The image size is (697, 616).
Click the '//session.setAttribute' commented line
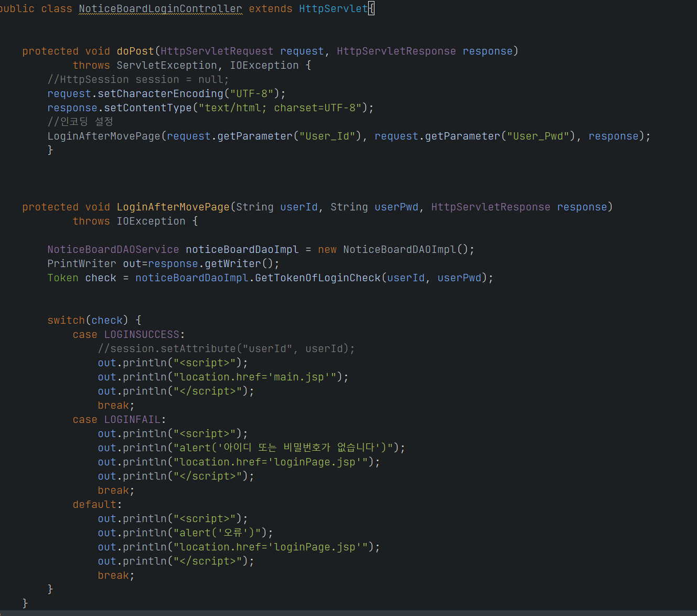(226, 349)
